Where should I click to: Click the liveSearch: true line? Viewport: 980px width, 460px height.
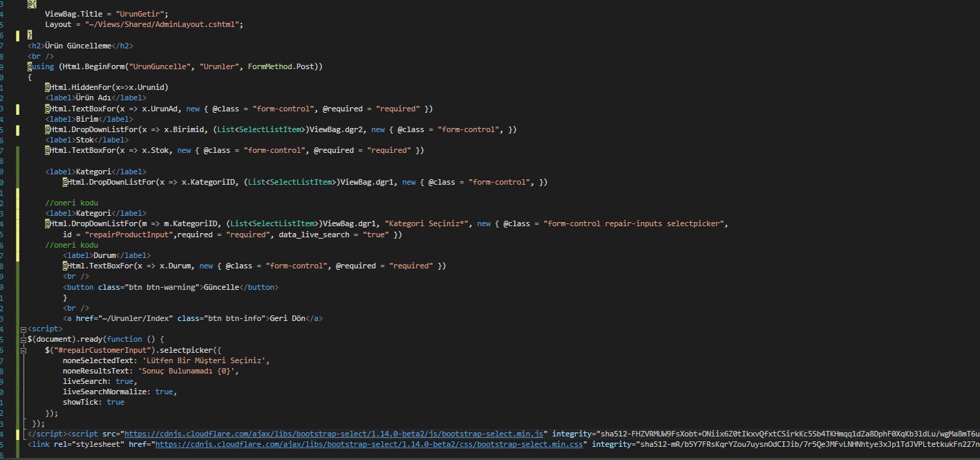(100, 381)
